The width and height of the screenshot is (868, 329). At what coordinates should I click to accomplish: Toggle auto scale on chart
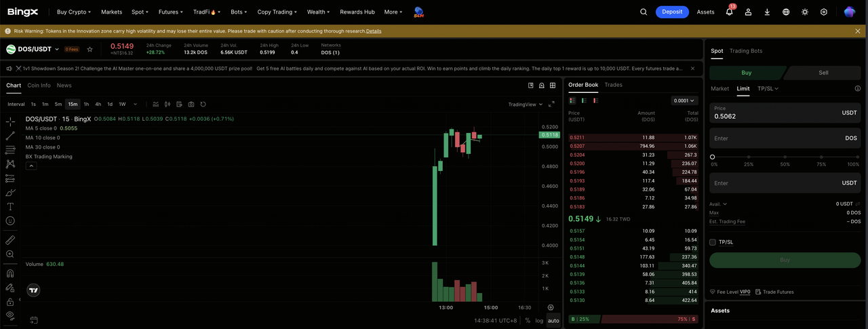tap(553, 320)
